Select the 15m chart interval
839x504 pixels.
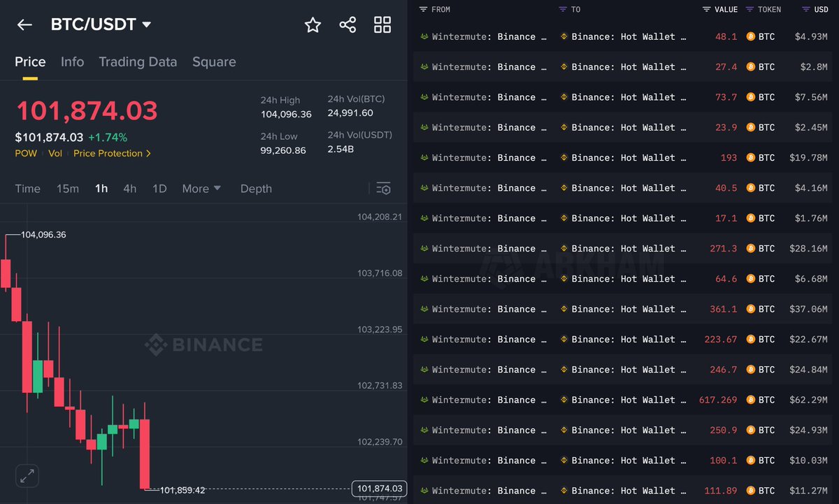(68, 189)
